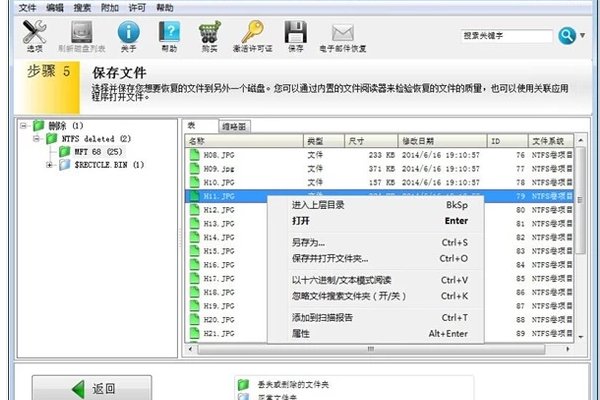Select file H21.JPG in the list

pos(219,333)
